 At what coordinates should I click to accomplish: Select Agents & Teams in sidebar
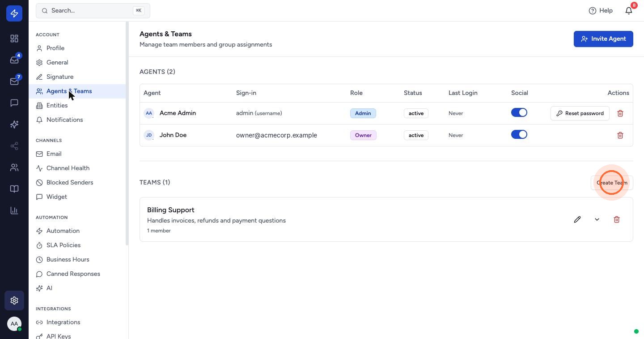click(77, 91)
